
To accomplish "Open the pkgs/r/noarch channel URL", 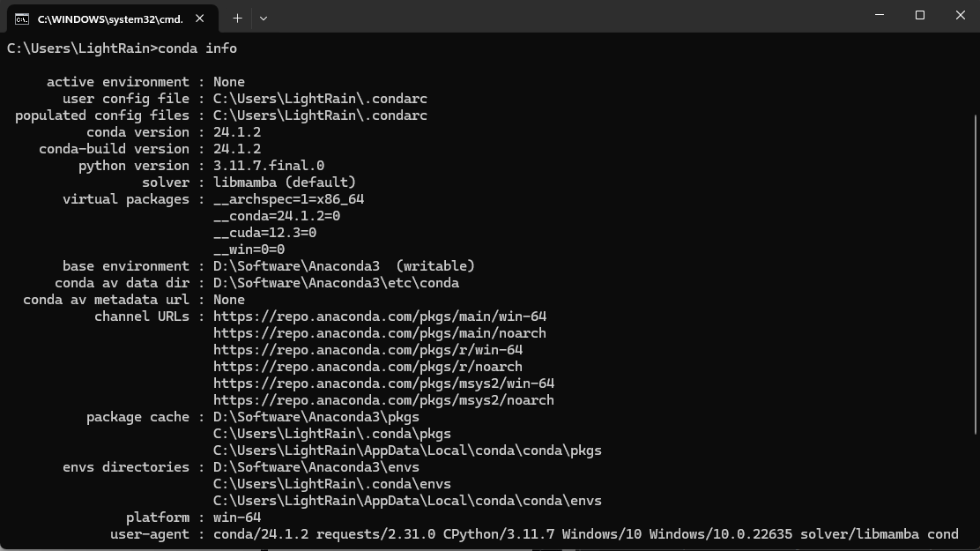I will point(367,367).
